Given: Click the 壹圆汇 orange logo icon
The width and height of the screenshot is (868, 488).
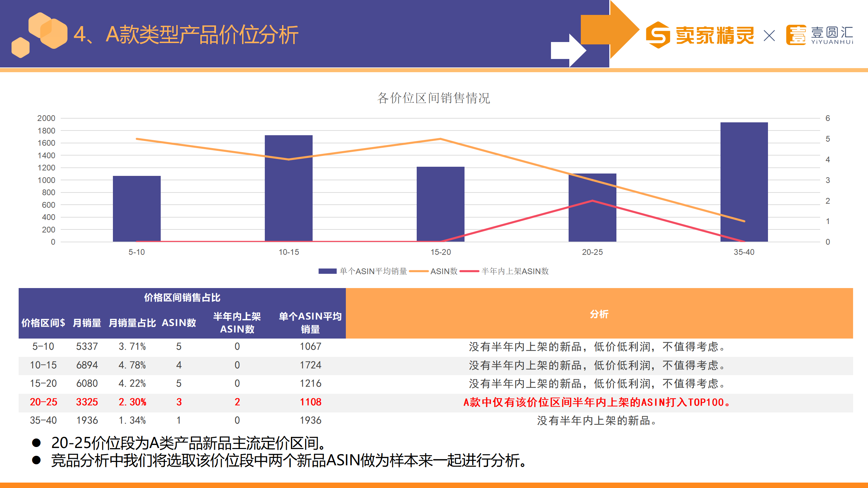Looking at the screenshot, I should coord(796,35).
